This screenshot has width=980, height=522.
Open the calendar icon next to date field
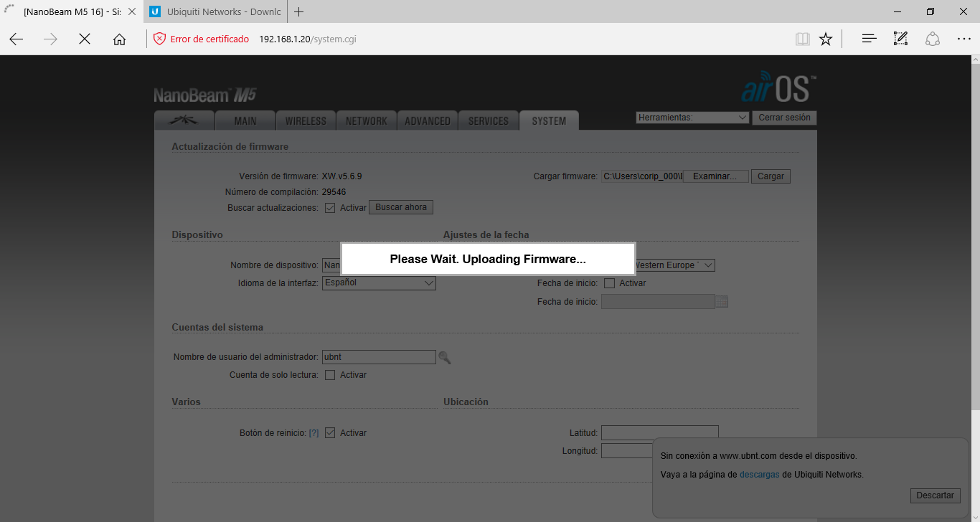click(x=722, y=302)
